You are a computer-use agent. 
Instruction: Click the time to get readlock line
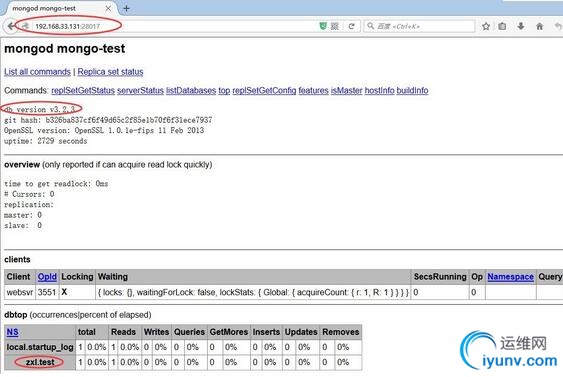tap(56, 183)
